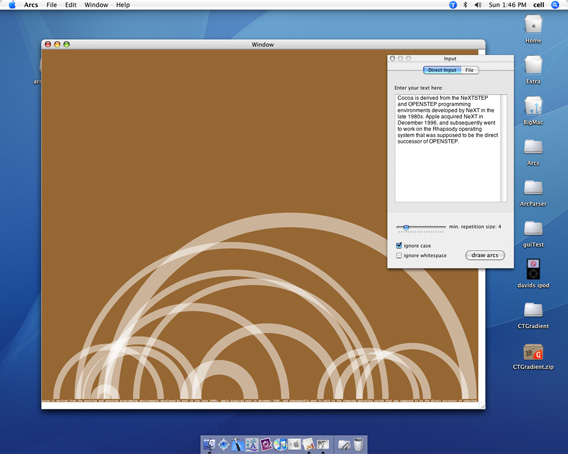Launch iTunes from the dock
The image size is (568, 454).
(280, 444)
